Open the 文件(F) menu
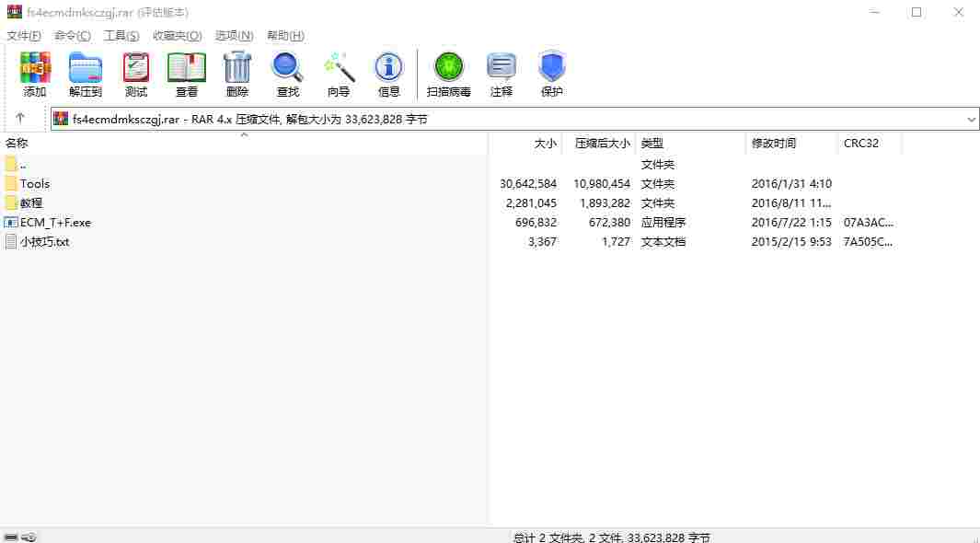 click(24, 35)
